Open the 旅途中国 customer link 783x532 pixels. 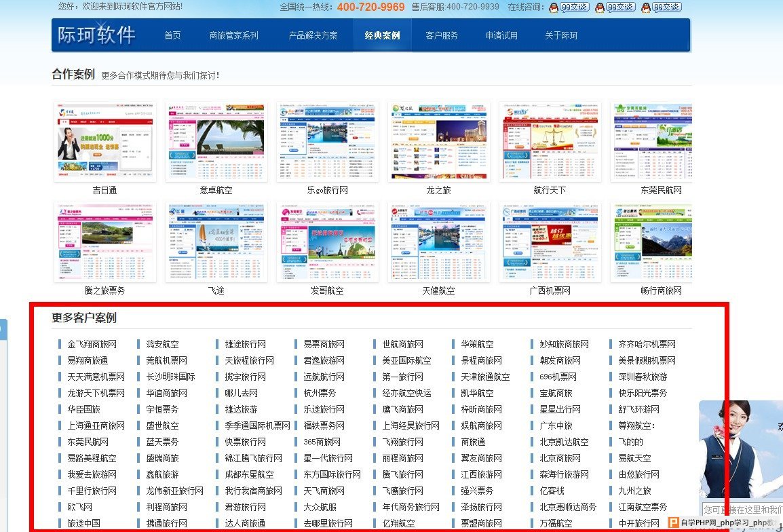coord(84,523)
